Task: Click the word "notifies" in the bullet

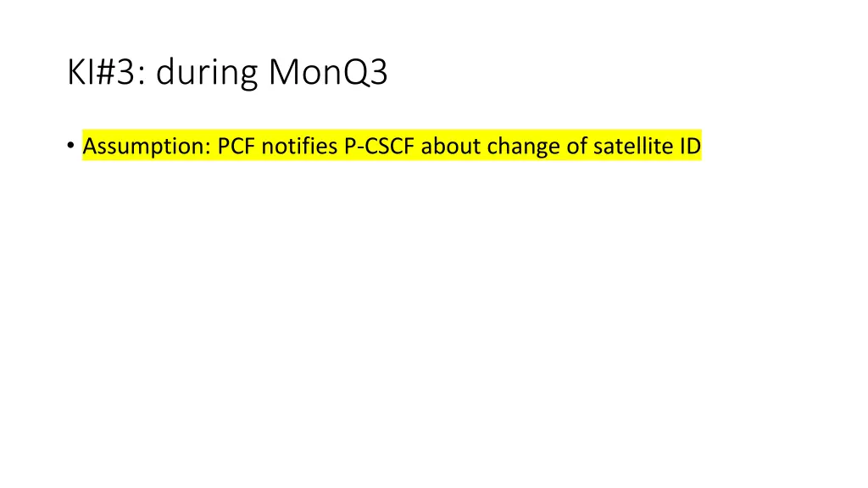Action: click(x=299, y=146)
